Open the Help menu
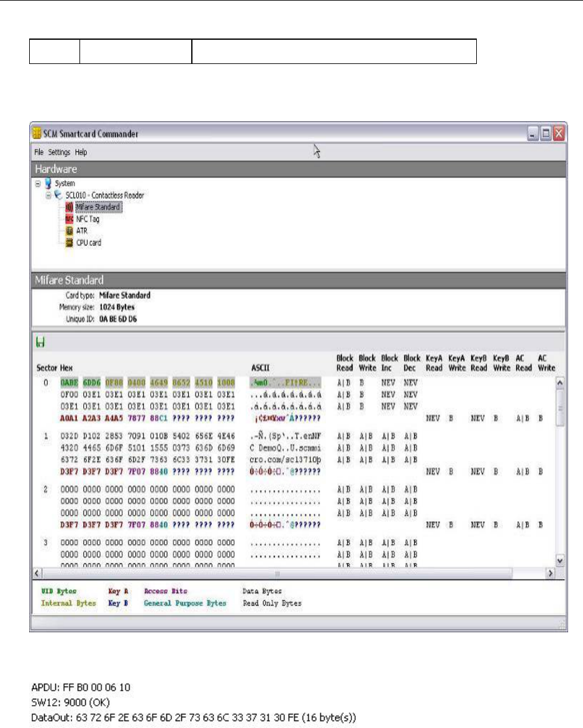This screenshot has width=583, height=728. point(81,152)
